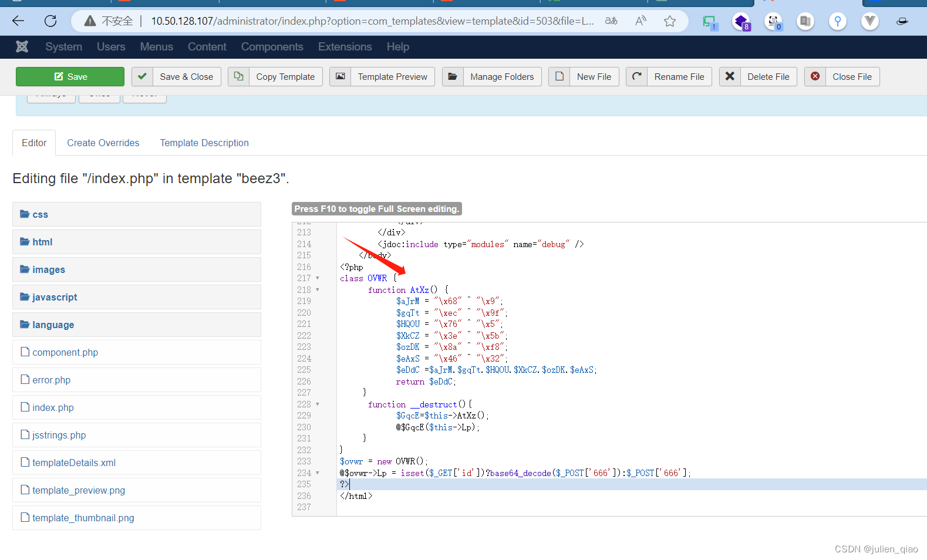Open the translate page icon
This screenshot has width=927, height=560.
[x=611, y=21]
